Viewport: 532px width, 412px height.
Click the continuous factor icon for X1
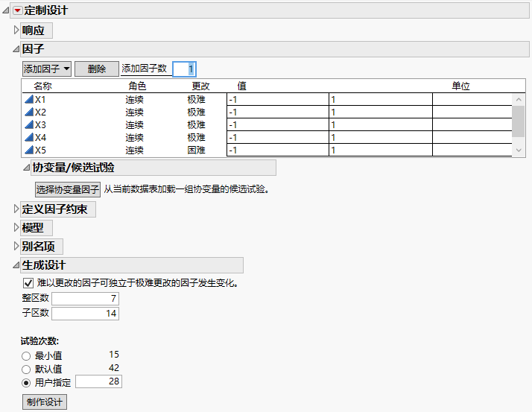[29, 99]
